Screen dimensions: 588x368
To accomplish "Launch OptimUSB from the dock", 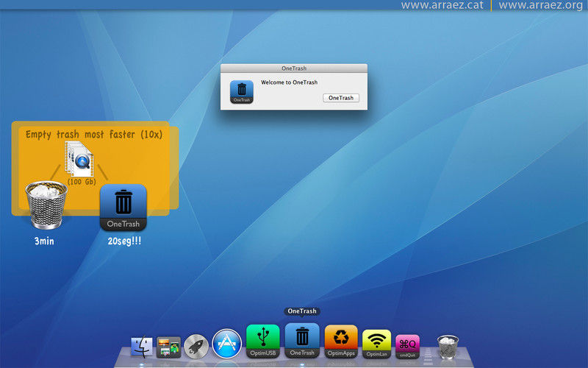I will tap(263, 341).
